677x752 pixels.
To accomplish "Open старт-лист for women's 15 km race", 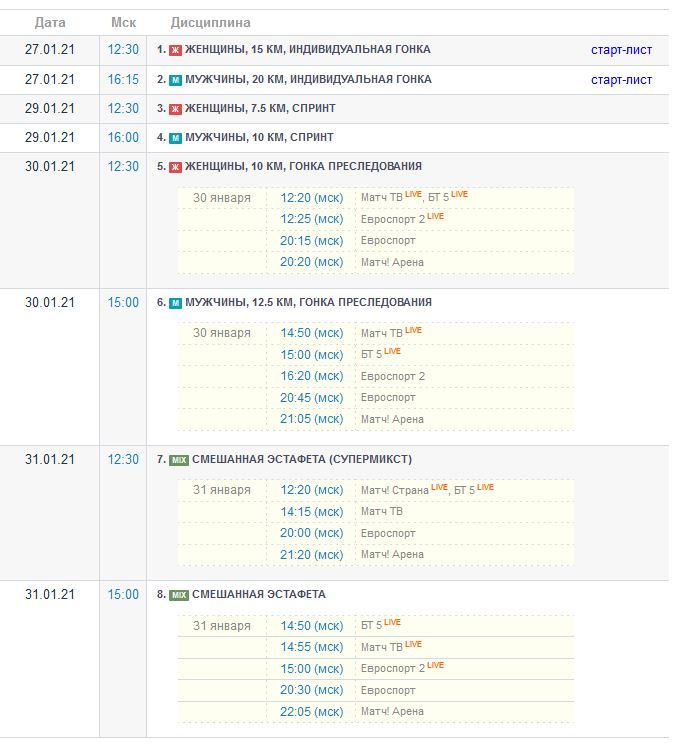I will 621,50.
